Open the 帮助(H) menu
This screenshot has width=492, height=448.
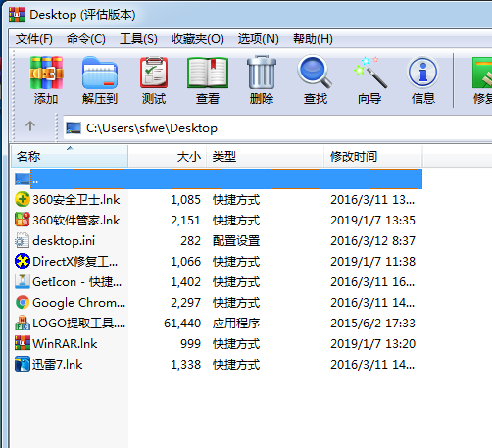[x=313, y=39]
